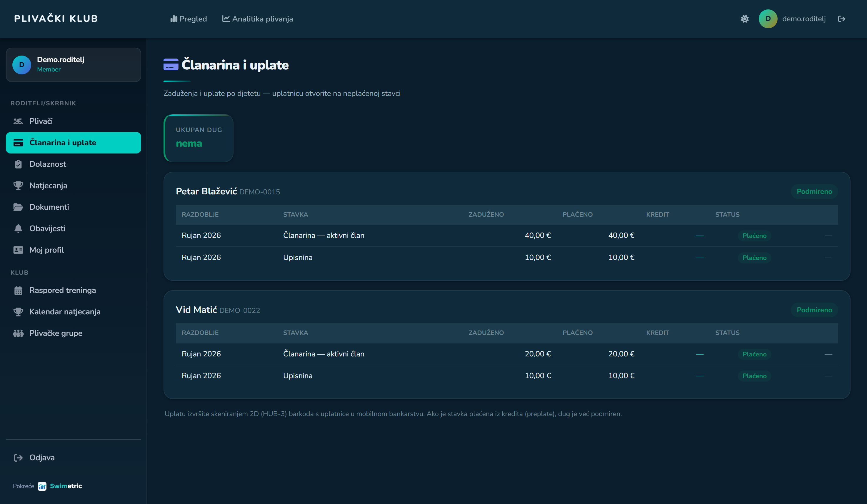867x504 pixels.
Task: Click the credit card icon in page title
Action: pyautogui.click(x=171, y=65)
